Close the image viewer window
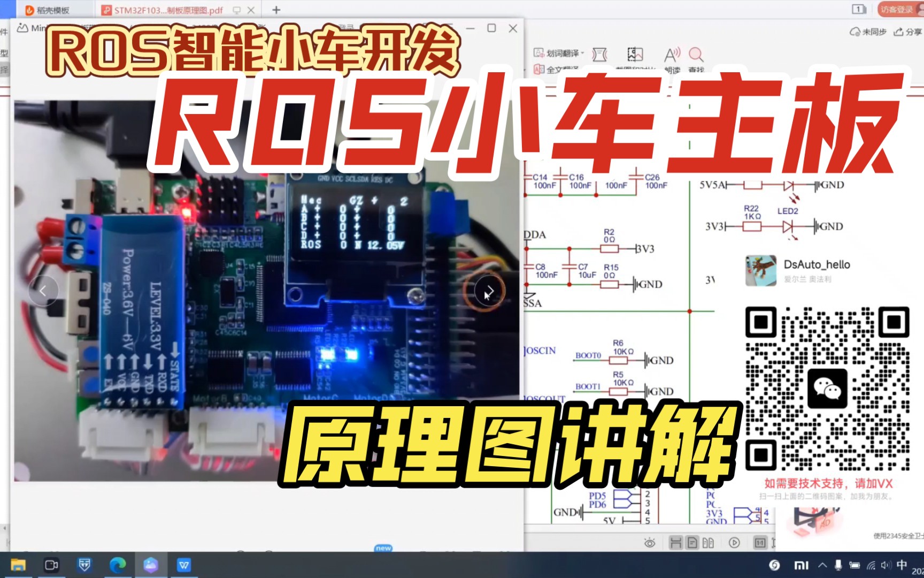The width and height of the screenshot is (924, 578). [x=513, y=28]
